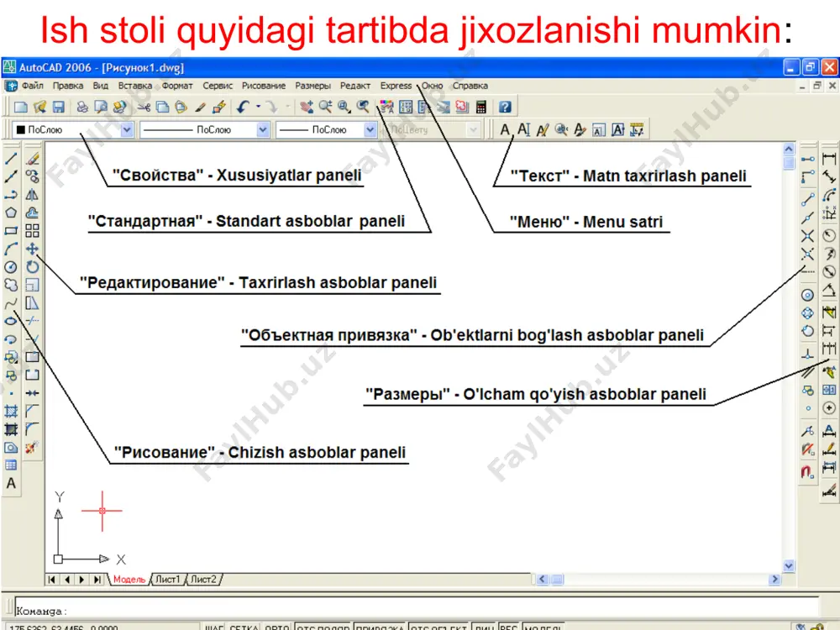840x630 pixels.
Task: Activate the Zoom Window tool
Action: pyautogui.click(x=344, y=108)
